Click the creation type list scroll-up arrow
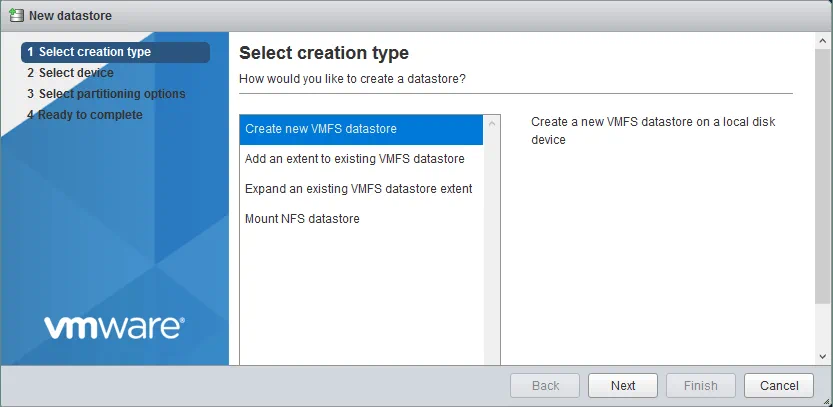Screen dimensions: 833x407 click(x=491, y=124)
